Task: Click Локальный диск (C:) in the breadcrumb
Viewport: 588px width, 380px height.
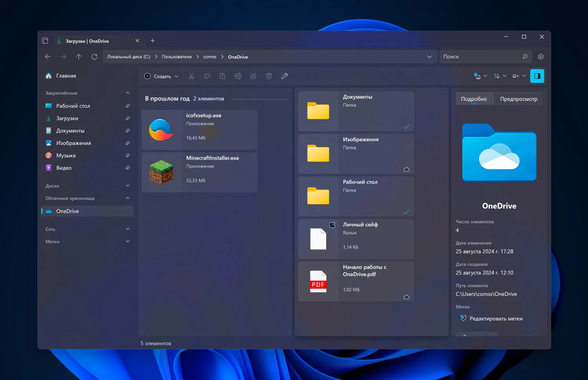Action: pyautogui.click(x=129, y=57)
